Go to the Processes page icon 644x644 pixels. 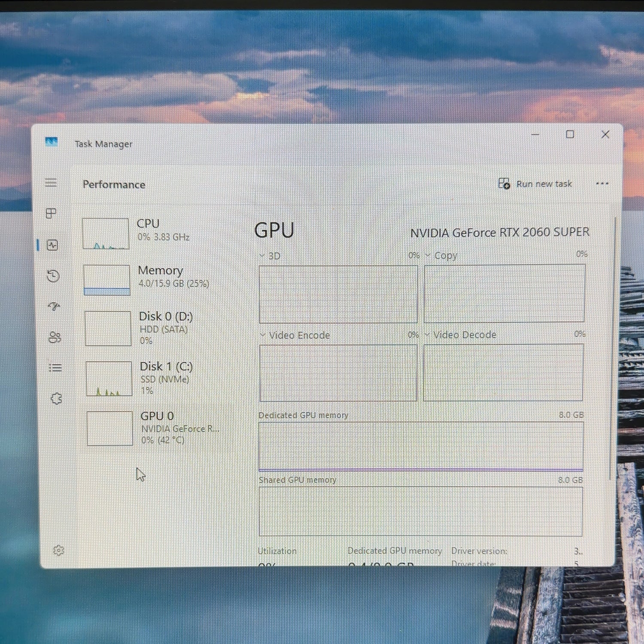pos(51,213)
